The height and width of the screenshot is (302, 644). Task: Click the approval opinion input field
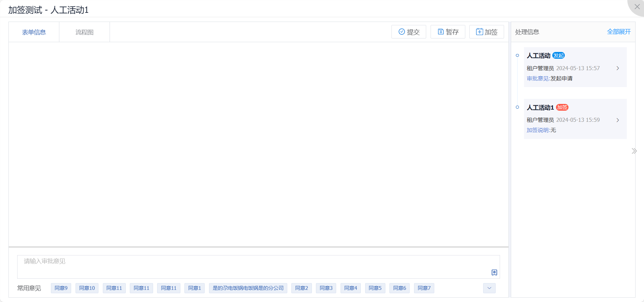253,264
